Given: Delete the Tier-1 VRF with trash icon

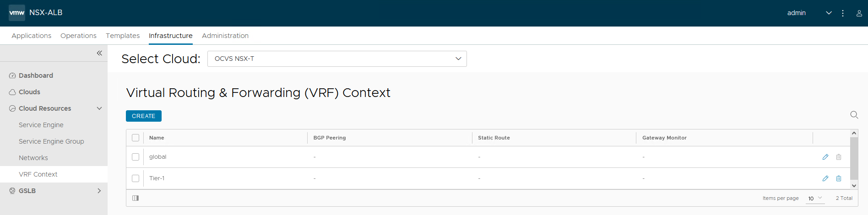Looking at the screenshot, I should pyautogui.click(x=839, y=178).
